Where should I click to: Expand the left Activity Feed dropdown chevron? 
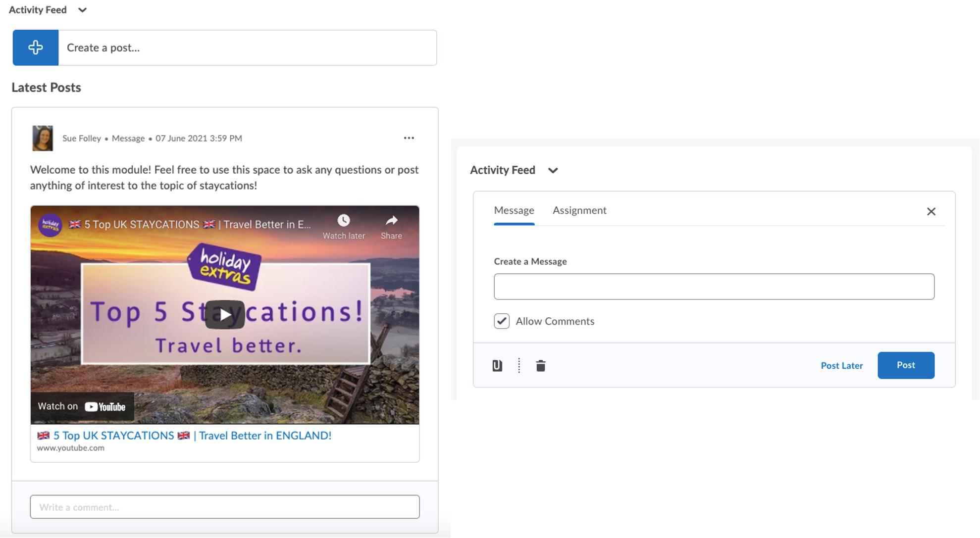[82, 10]
